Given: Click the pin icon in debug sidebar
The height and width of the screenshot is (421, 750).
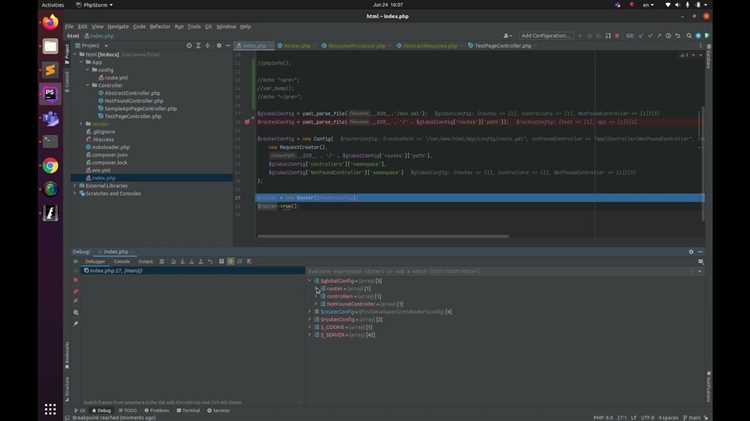Looking at the screenshot, I should [x=76, y=324].
